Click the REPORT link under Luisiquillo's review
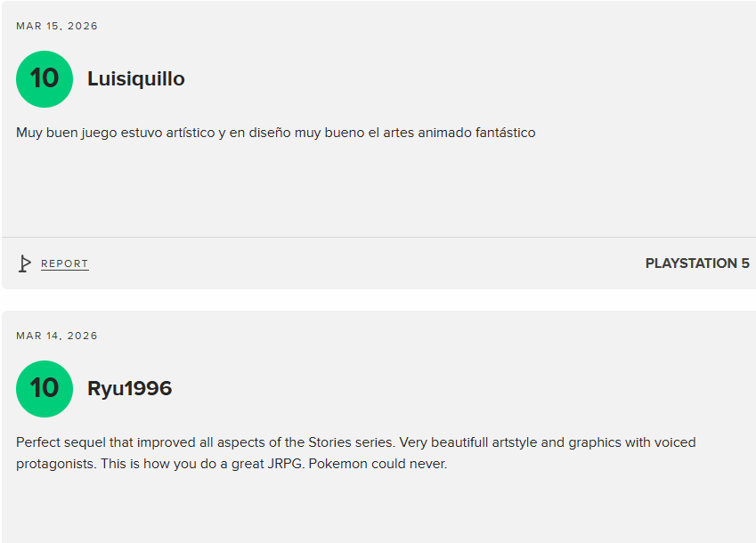756x543 pixels. coord(65,263)
